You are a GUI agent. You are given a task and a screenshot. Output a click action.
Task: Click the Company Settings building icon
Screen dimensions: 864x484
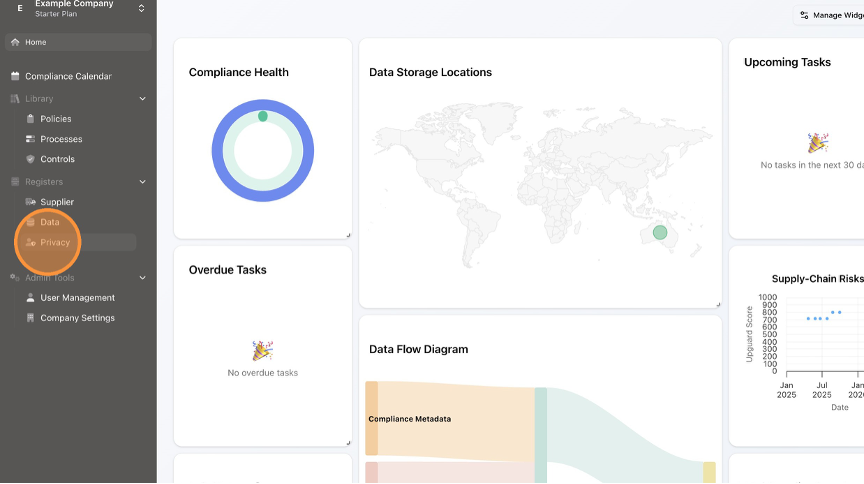coord(30,318)
